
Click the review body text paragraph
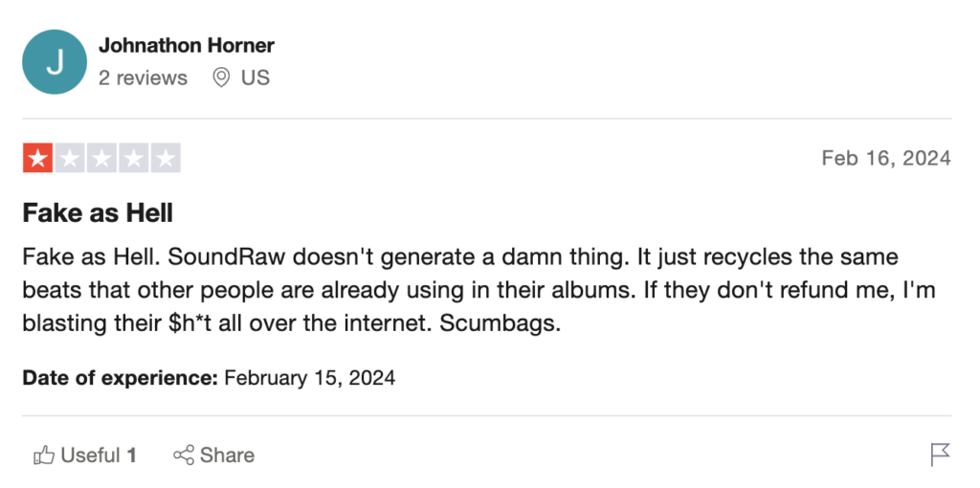479,291
